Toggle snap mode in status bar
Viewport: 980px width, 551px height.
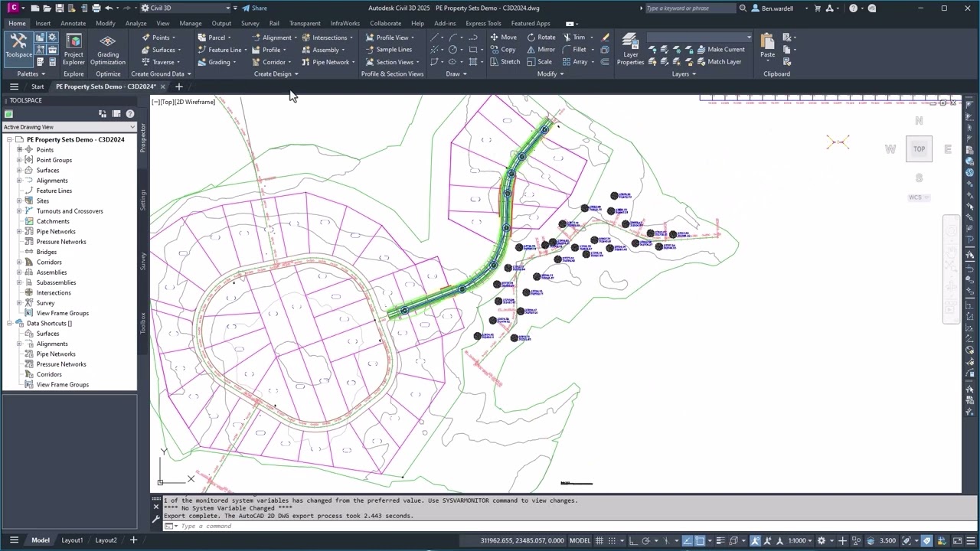pyautogui.click(x=613, y=540)
